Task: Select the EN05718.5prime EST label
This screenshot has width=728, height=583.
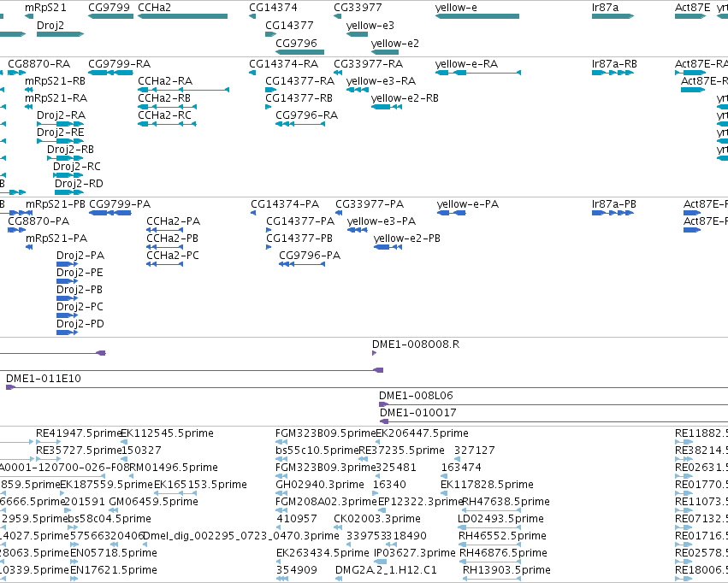Action: coord(114,553)
